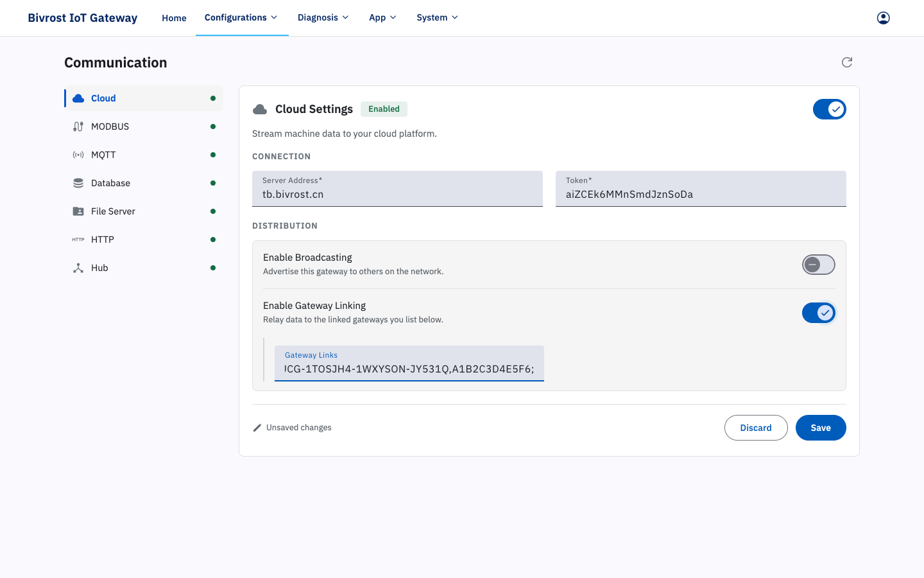Select MODBUS in communication sidebar
This screenshot has height=578, width=924.
144,127
